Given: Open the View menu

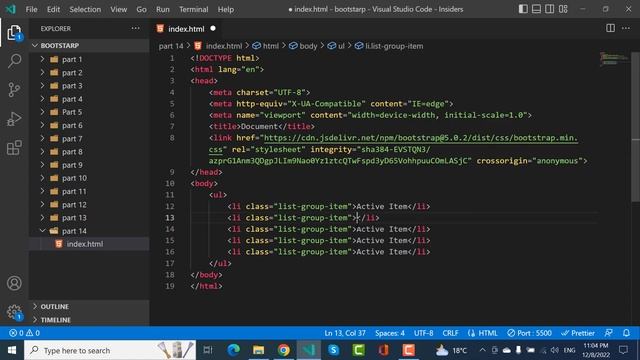Looking at the screenshot, I should point(118,9).
